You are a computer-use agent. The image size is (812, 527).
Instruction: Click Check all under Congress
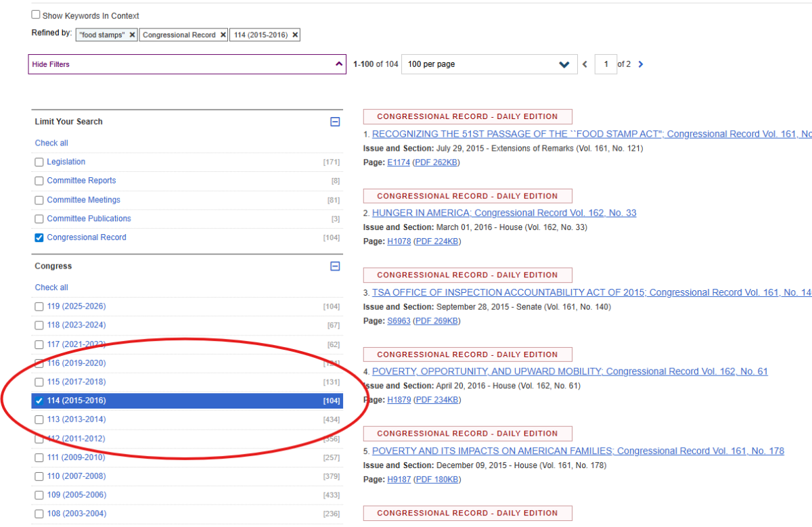pyautogui.click(x=51, y=288)
